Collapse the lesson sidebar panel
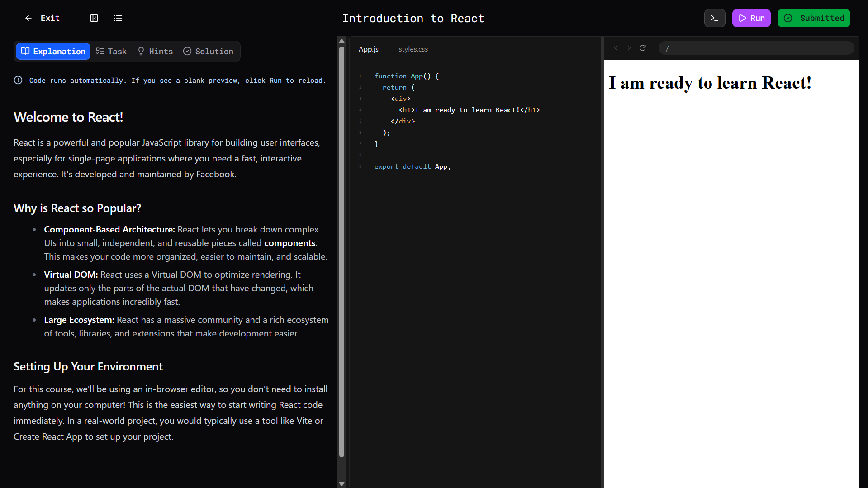Viewport: 868px width, 488px height. click(94, 18)
